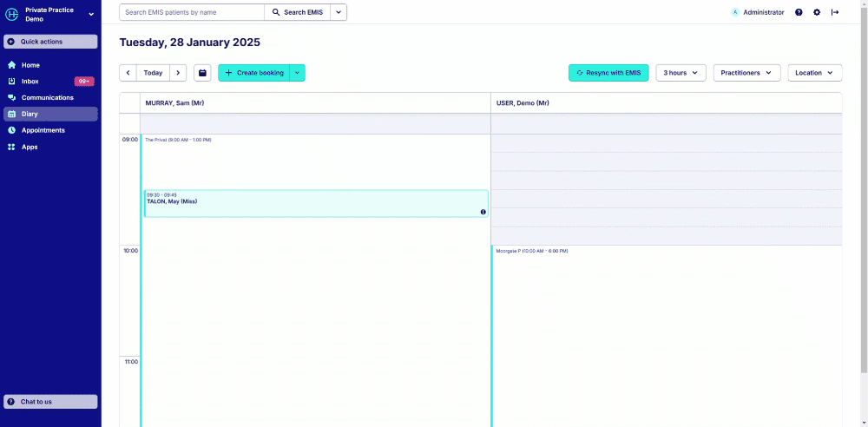Viewport: 868px width, 427px height.
Task: Click the Administrator avatar icon
Action: [735, 12]
